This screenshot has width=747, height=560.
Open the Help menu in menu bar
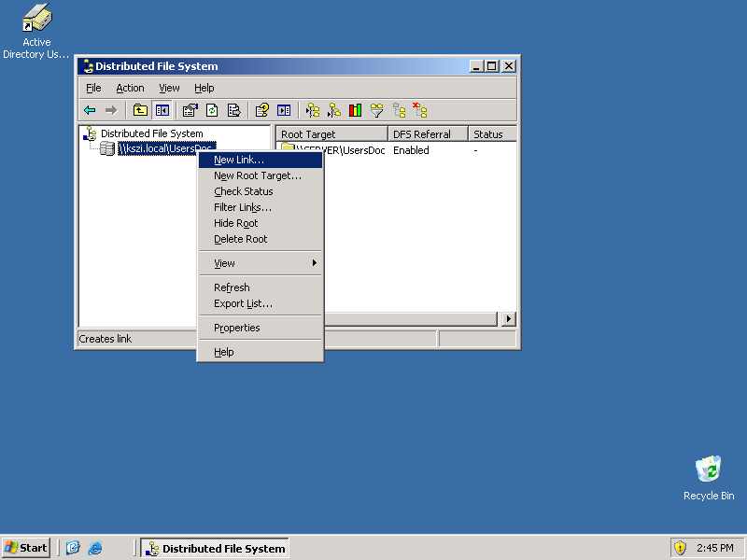point(204,88)
